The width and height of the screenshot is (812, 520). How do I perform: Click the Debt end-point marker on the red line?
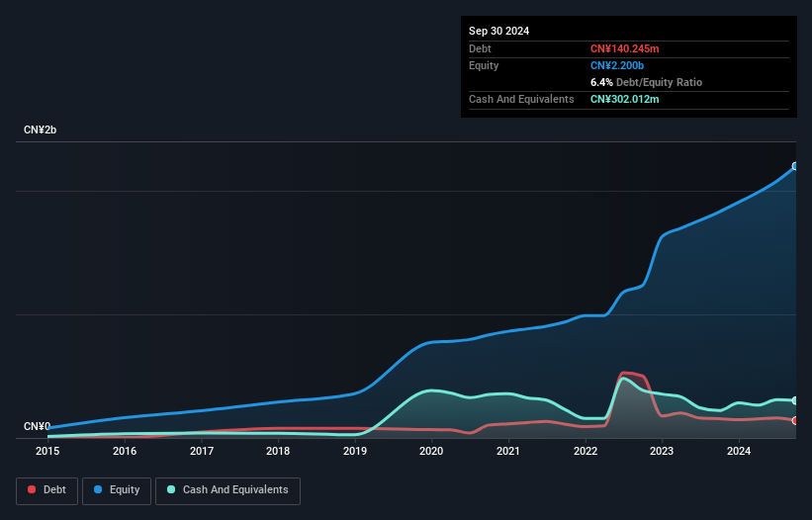pos(795,420)
